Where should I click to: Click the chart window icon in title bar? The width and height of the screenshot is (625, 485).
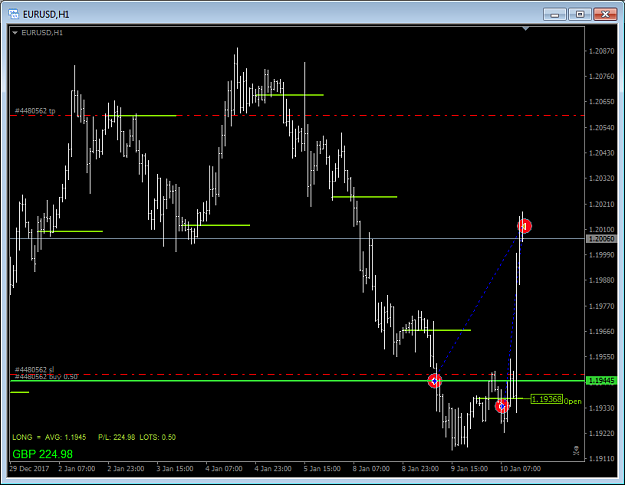tap(13, 14)
